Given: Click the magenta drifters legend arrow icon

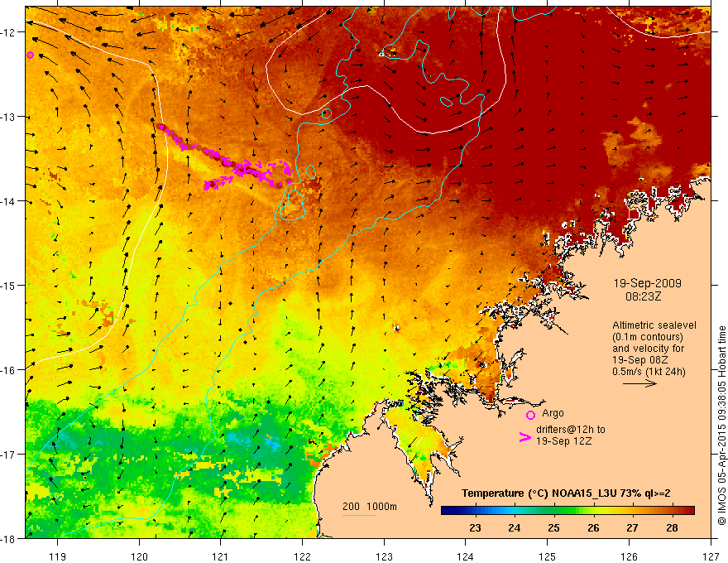Looking at the screenshot, I should pos(524,437).
